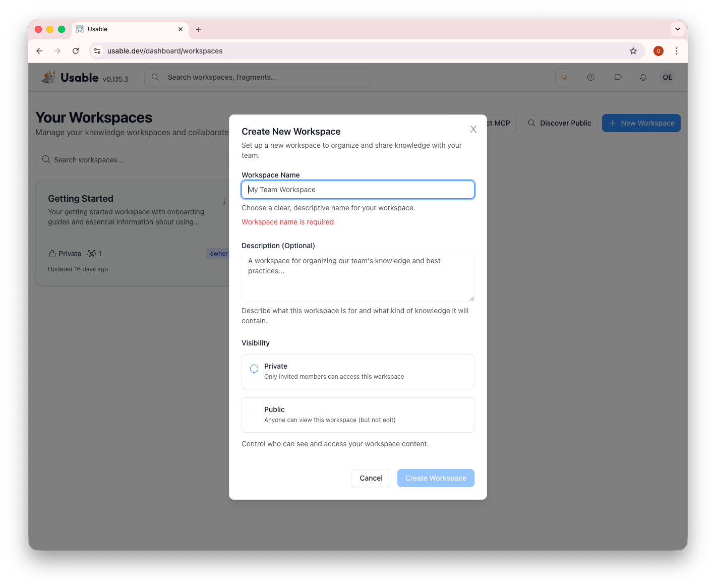Open the OE profile avatar
Image resolution: width=716 pixels, height=588 pixels.
point(667,77)
